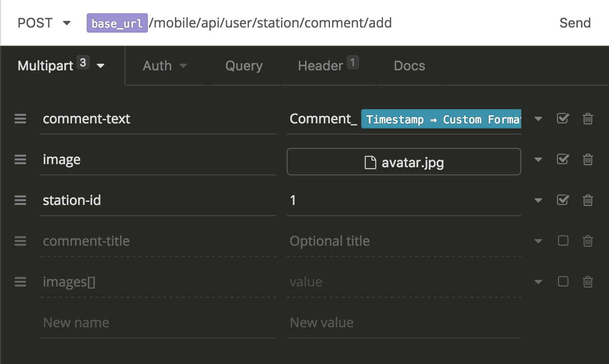Click drag handle of comment-text row
The width and height of the screenshot is (609, 364).
pos(20,119)
